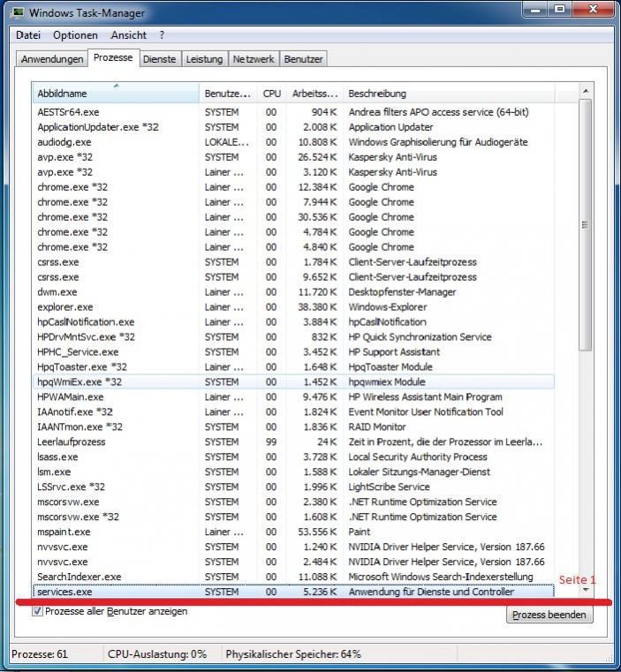This screenshot has height=672, width=621.
Task: Open the Ansicht menu
Action: [x=129, y=35]
